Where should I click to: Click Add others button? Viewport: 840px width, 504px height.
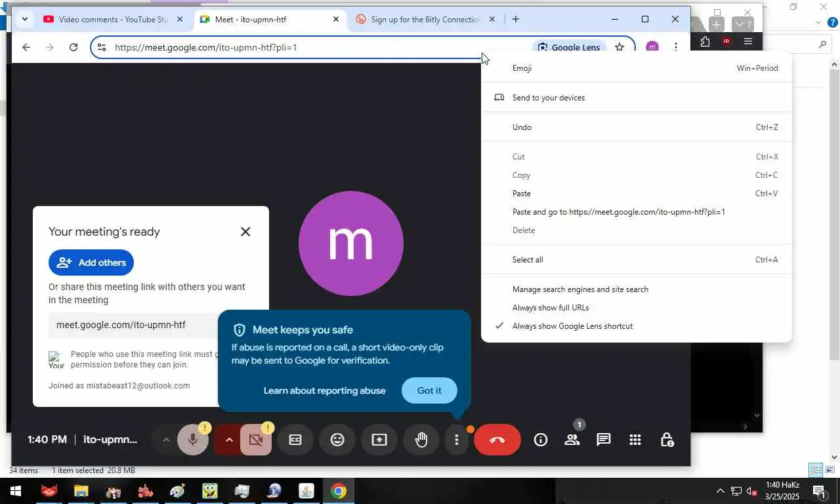[x=91, y=262]
